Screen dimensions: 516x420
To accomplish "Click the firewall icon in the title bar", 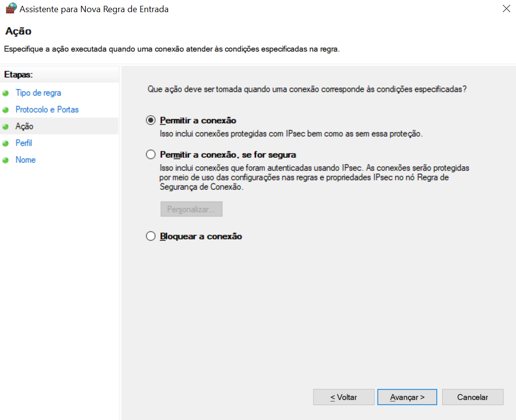I will (11, 9).
